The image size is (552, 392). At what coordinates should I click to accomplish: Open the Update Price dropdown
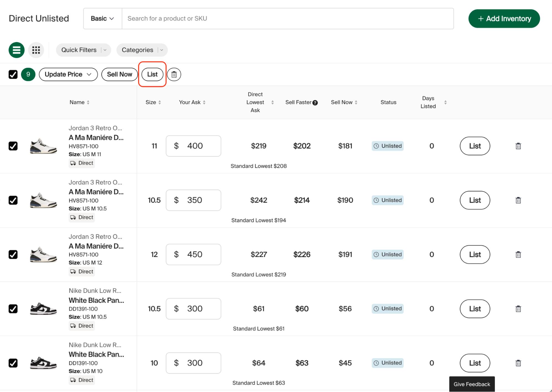68,74
